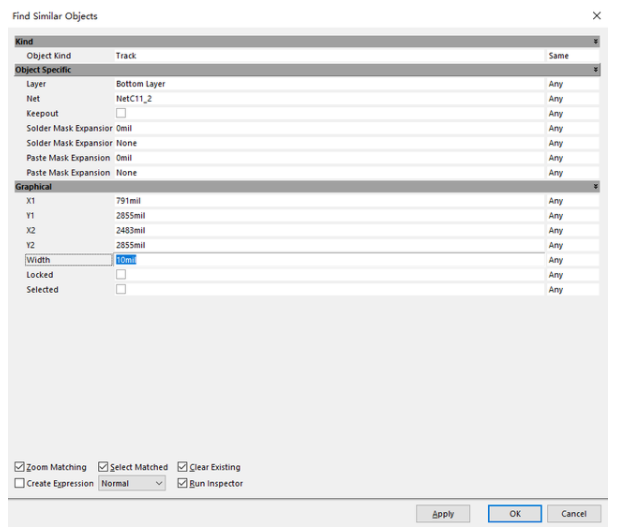Open match dropdown for Object Kind (Same)
This screenshot has height=530, width=618.
[x=573, y=56]
